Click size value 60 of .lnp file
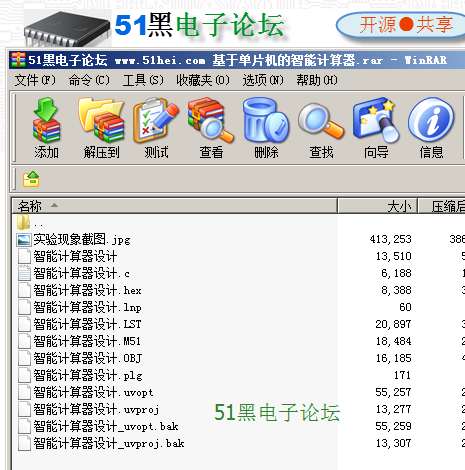465x470 pixels. click(405, 307)
